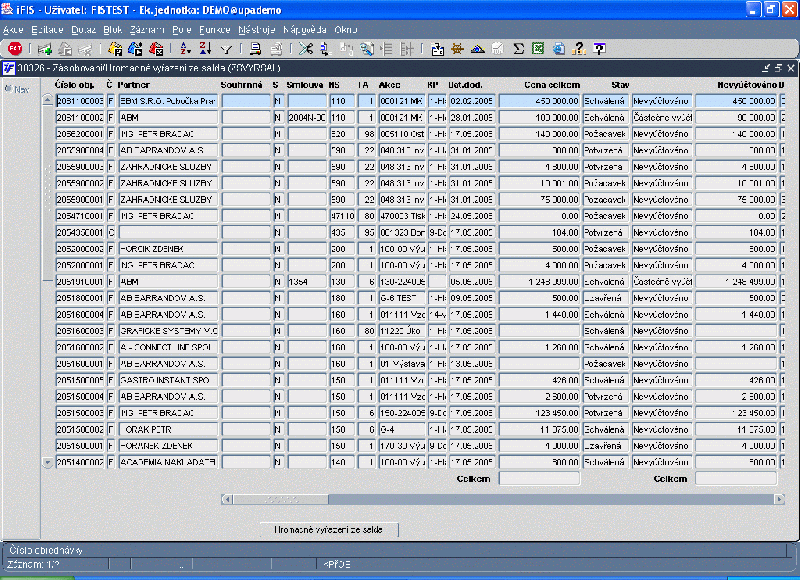Image resolution: width=800 pixels, height=580 pixels.
Task: Click the Nav sidebar item
Action: click(x=17, y=89)
